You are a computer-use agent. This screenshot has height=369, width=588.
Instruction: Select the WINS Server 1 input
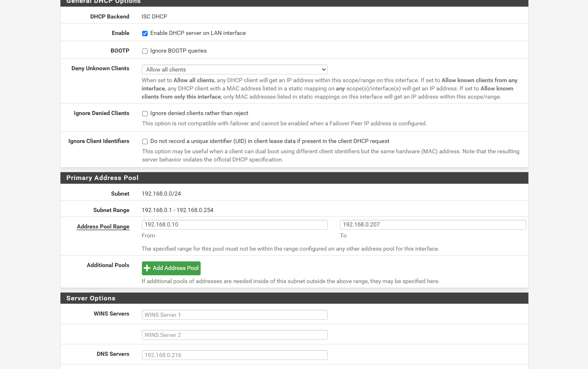tap(234, 315)
